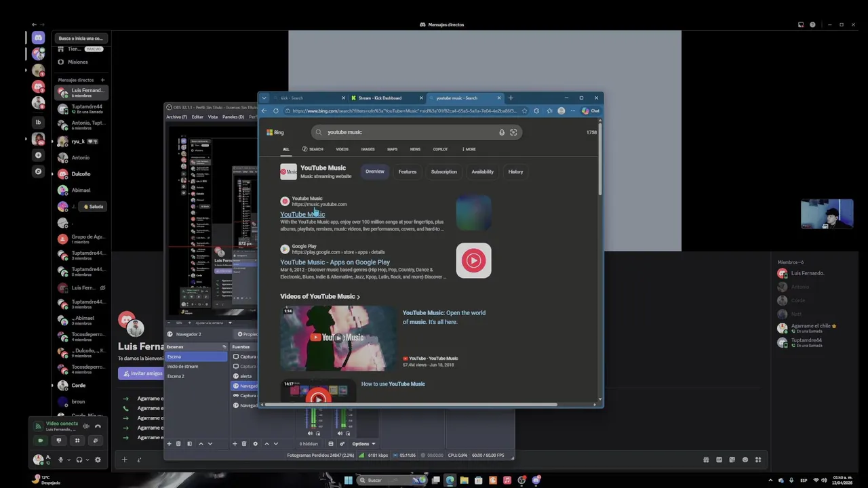
Task: Open Discord home via the Discord logo icon
Action: (x=38, y=38)
